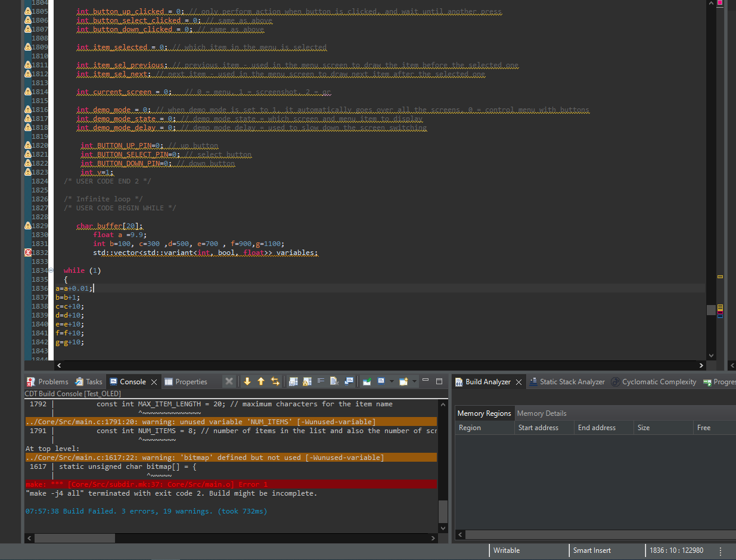Image resolution: width=736 pixels, height=560 pixels.
Task: Close the Console tab
Action: (154, 382)
